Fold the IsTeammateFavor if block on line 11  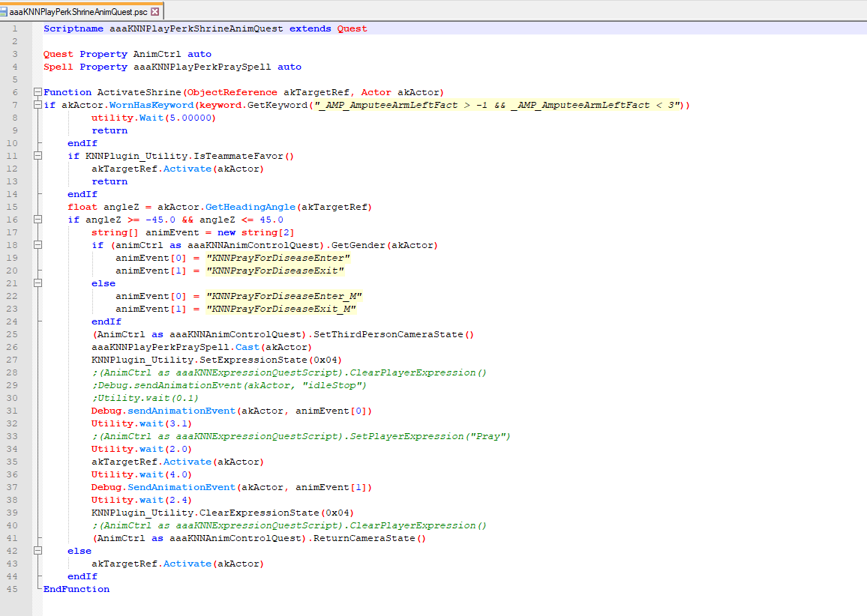coord(37,156)
